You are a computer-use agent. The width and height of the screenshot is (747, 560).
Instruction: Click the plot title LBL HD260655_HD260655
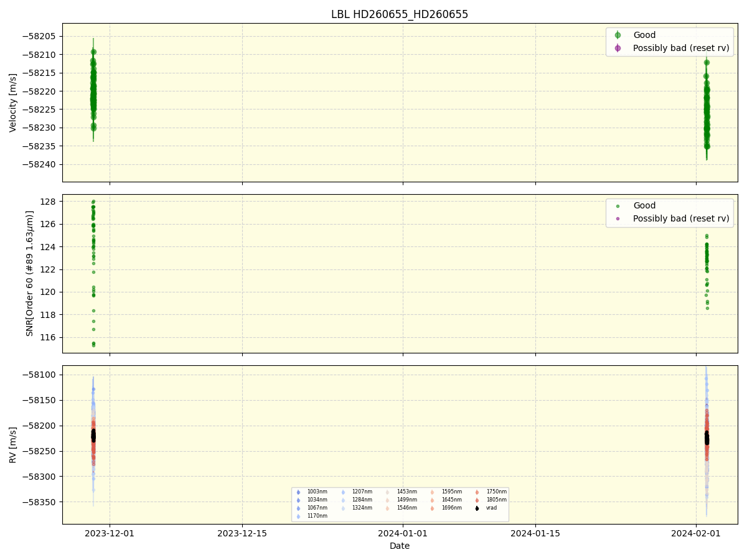[400, 14]
